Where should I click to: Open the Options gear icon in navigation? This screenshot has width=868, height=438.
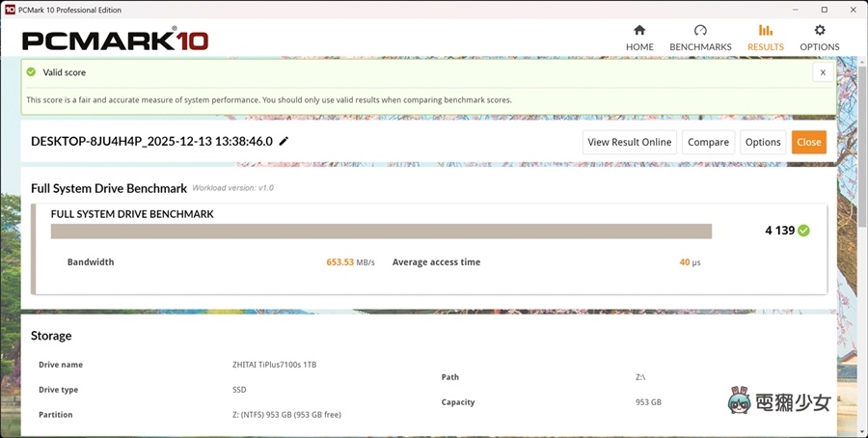[820, 31]
